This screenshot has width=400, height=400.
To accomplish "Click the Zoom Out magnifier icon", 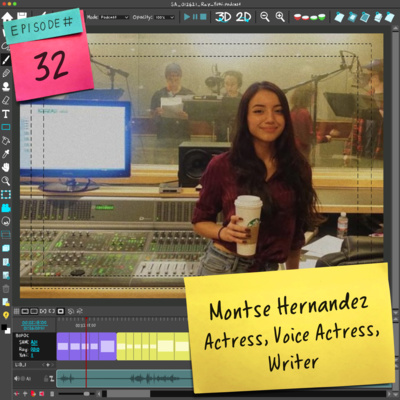I will (x=265, y=17).
